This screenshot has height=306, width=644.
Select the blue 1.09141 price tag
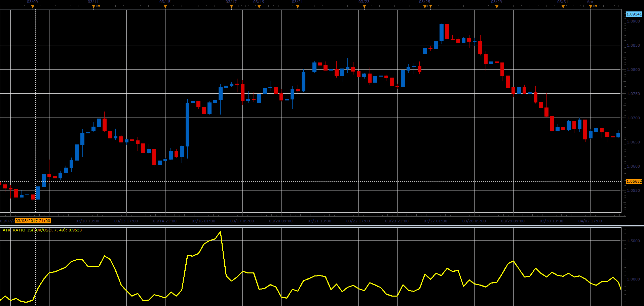(x=634, y=14)
